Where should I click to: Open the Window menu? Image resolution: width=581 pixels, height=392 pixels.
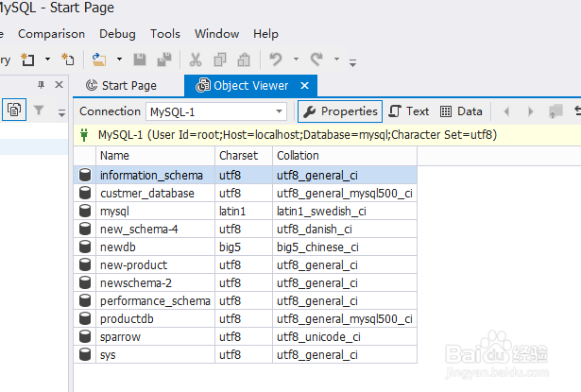216,34
